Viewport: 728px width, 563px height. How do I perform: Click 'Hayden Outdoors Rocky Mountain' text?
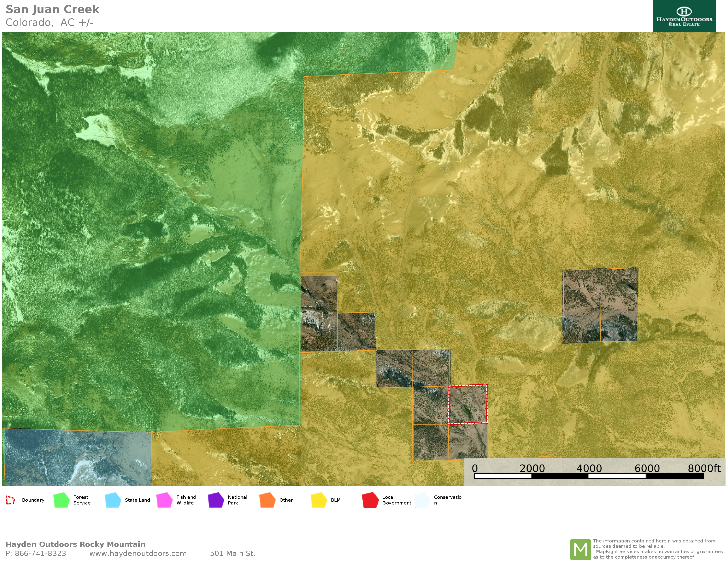point(75,544)
